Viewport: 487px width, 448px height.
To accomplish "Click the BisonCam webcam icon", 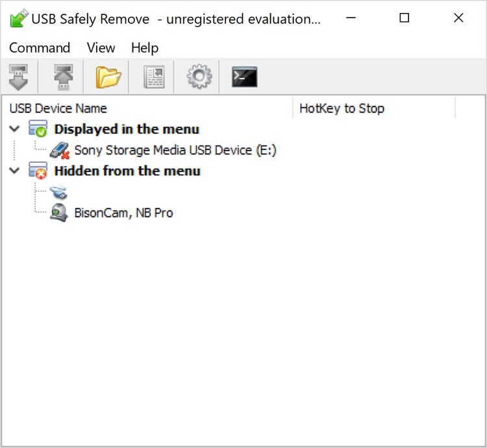I will click(59, 213).
